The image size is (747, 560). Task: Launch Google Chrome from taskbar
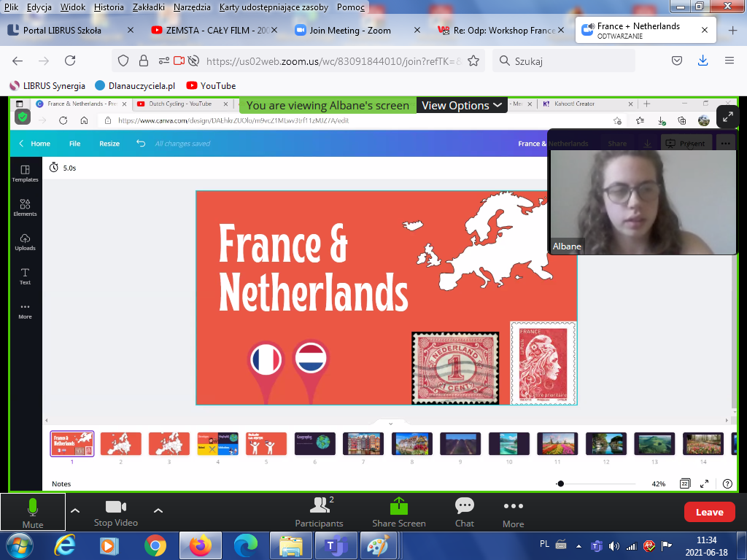click(155, 545)
